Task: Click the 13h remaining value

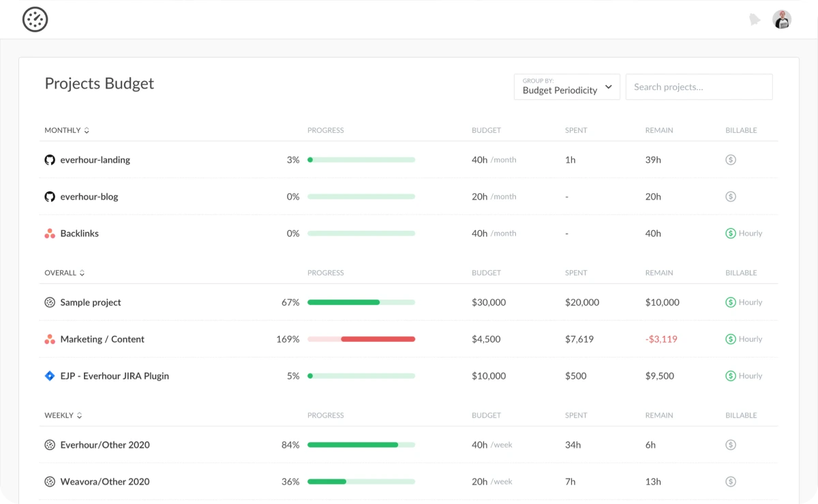Action: (653, 482)
